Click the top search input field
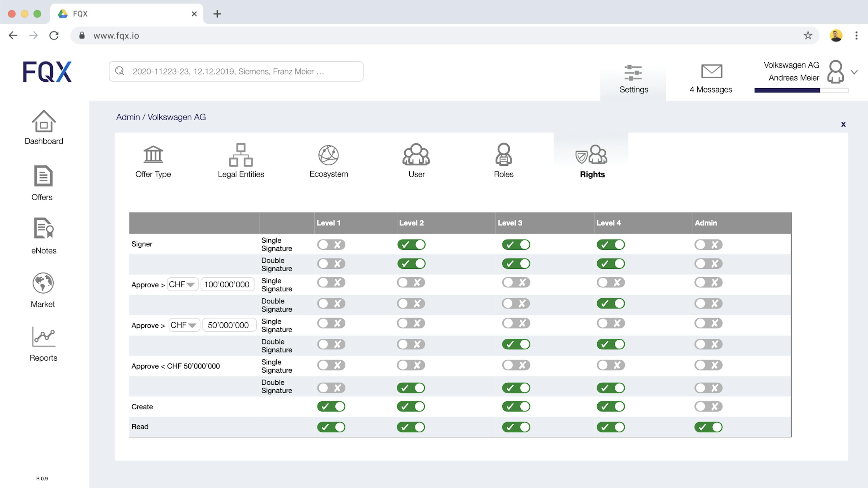The width and height of the screenshot is (868, 488). 236,71
